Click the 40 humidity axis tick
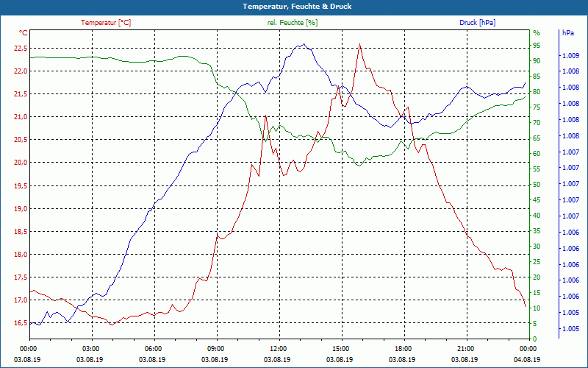The width and height of the screenshot is (588, 368). coord(537,216)
